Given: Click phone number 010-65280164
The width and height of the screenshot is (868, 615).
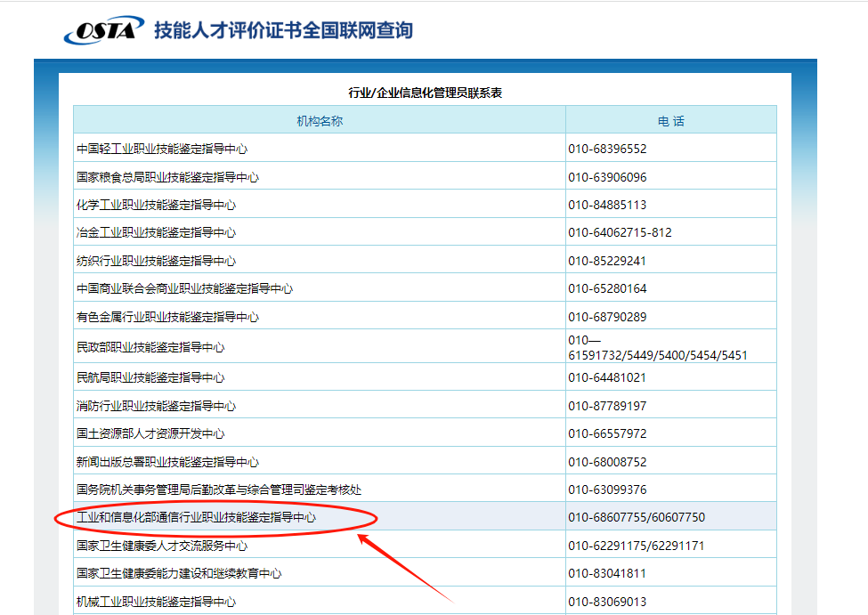Looking at the screenshot, I should (x=607, y=288).
